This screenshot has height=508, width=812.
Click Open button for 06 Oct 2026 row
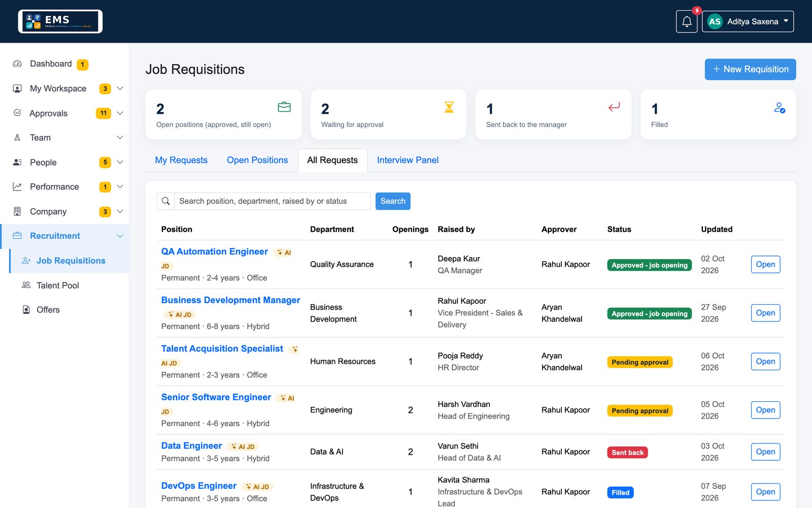point(765,361)
